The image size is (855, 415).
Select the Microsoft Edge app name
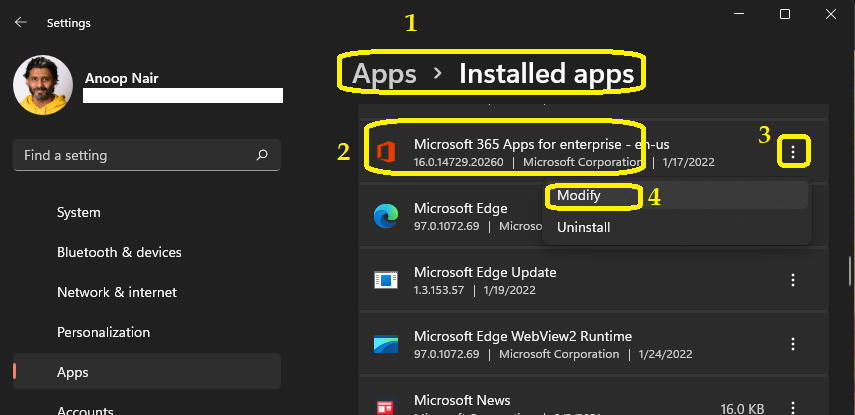461,208
